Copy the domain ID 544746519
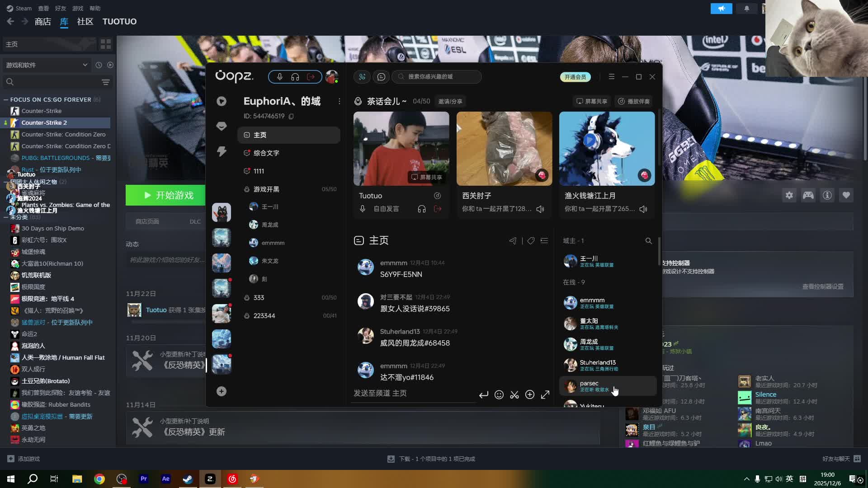 pyautogui.click(x=292, y=117)
